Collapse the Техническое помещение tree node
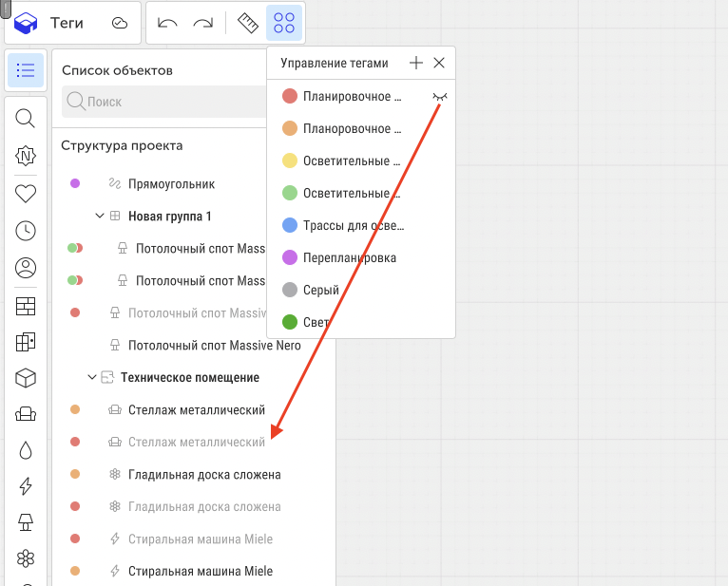728x586 pixels. point(92,378)
